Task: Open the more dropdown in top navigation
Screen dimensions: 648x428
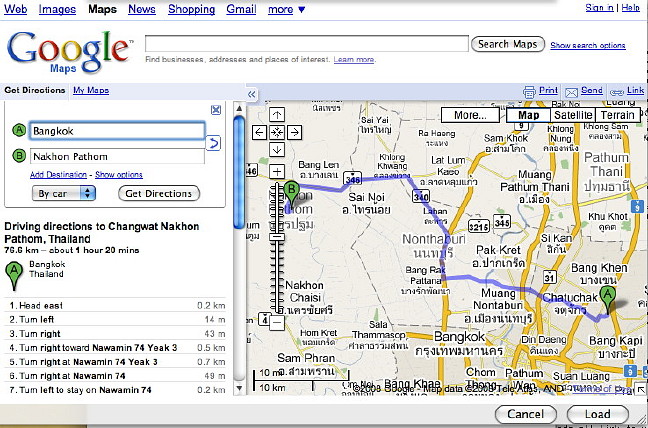Action: (x=286, y=9)
